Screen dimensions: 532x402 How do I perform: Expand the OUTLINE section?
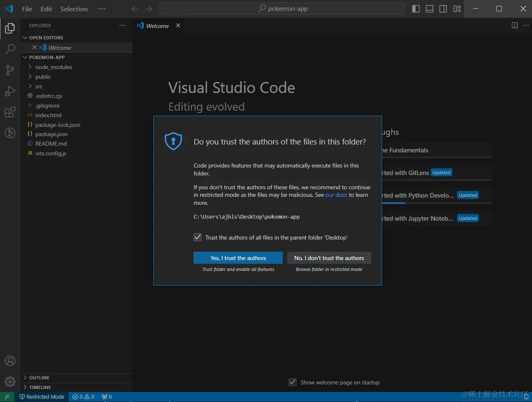(x=39, y=378)
